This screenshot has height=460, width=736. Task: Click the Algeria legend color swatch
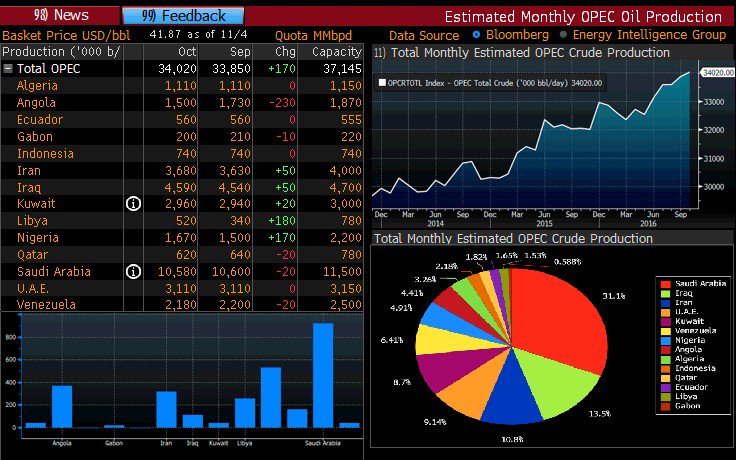pyautogui.click(x=665, y=359)
